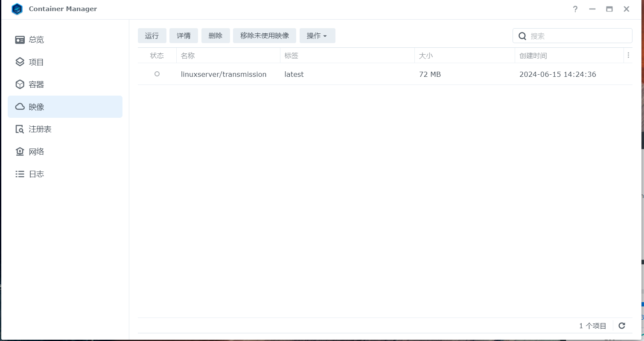Toggle the status circle for transmission image
Screen dimensions: 644x341
[x=157, y=74]
